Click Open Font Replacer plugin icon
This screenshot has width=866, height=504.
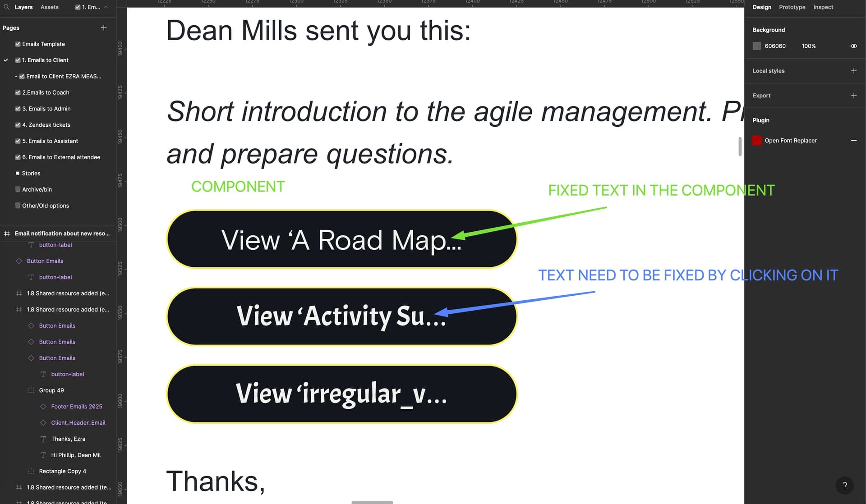757,141
